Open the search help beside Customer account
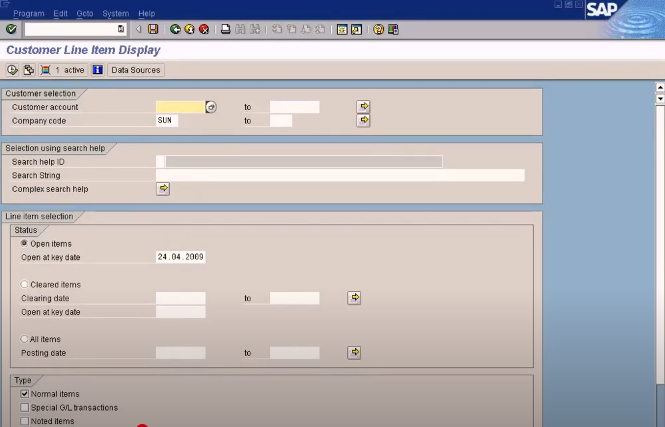The image size is (665, 427). (211, 107)
